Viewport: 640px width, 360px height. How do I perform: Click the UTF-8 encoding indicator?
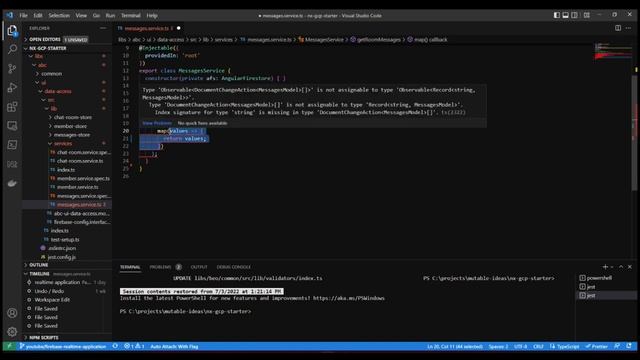click(x=520, y=347)
